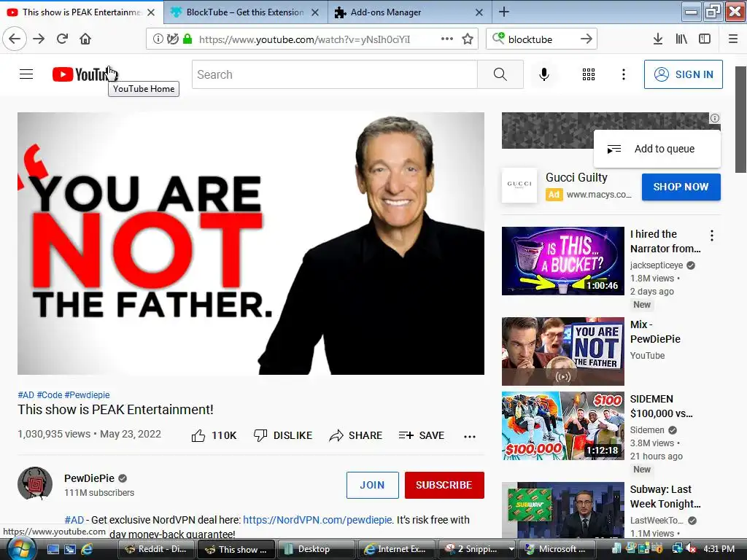
Task: Click the #AD hashtag above the title
Action: 26,394
